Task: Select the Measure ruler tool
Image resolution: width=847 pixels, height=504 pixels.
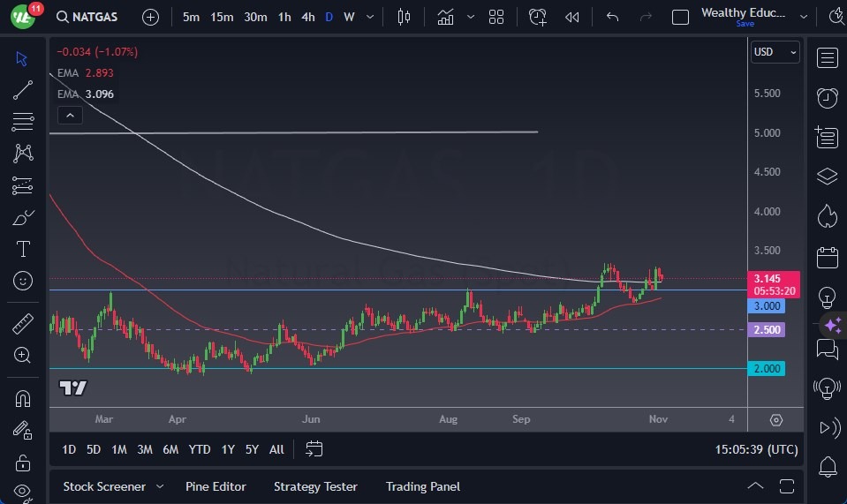Action: pyautogui.click(x=23, y=323)
